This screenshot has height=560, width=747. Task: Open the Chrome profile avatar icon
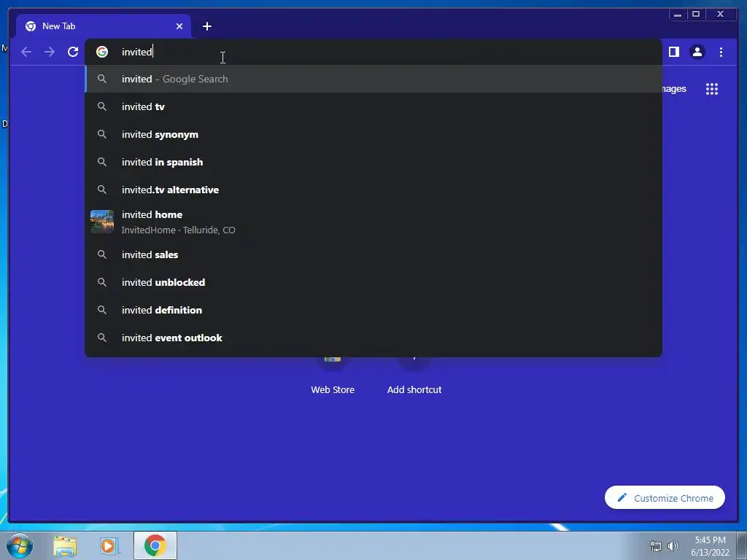tap(697, 52)
